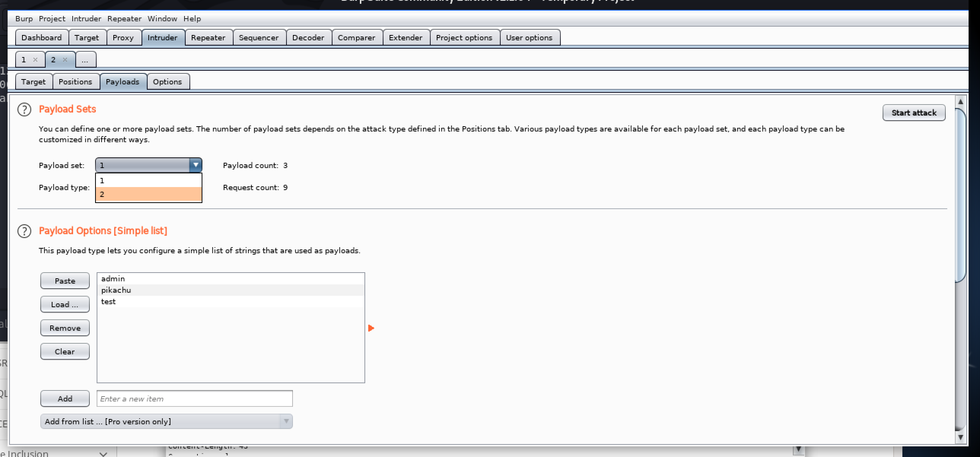
Task: Close Intruder attack tab 1
Action: 35,60
